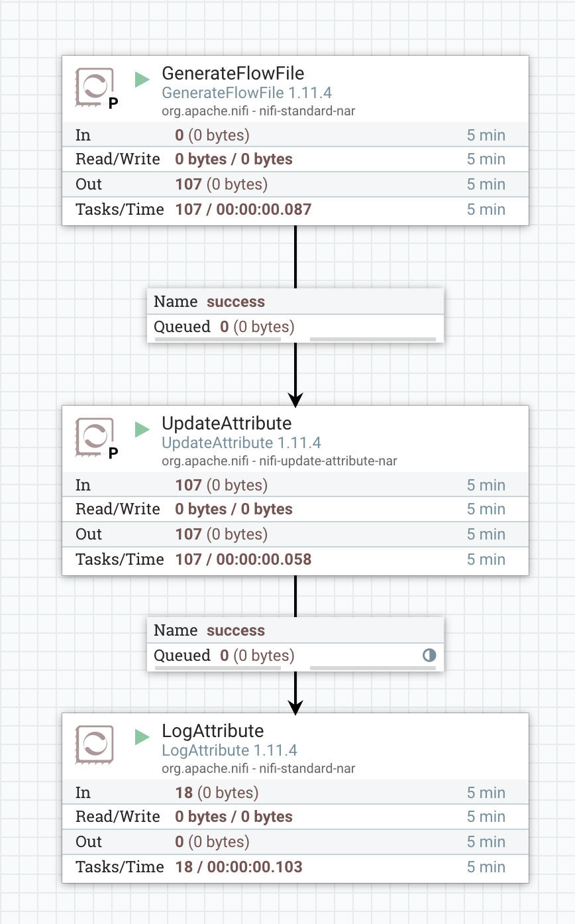Select the LogAttribute processor title
575x924 pixels.
[x=213, y=730]
